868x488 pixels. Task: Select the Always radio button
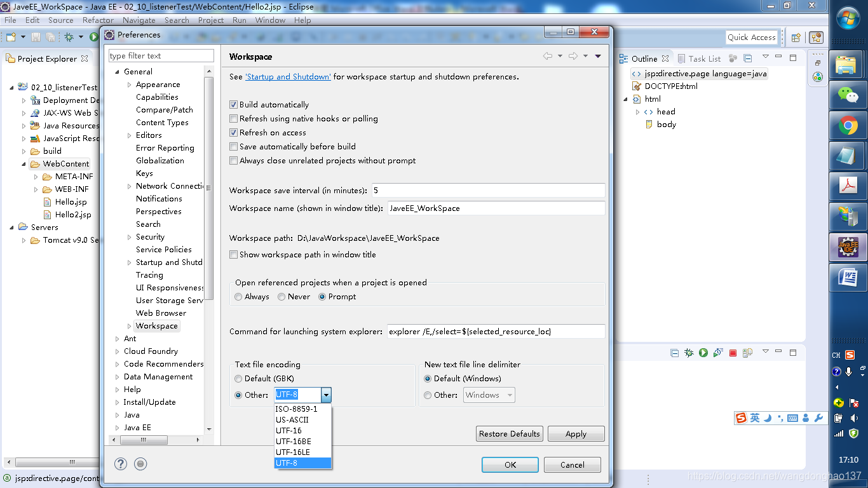click(239, 297)
